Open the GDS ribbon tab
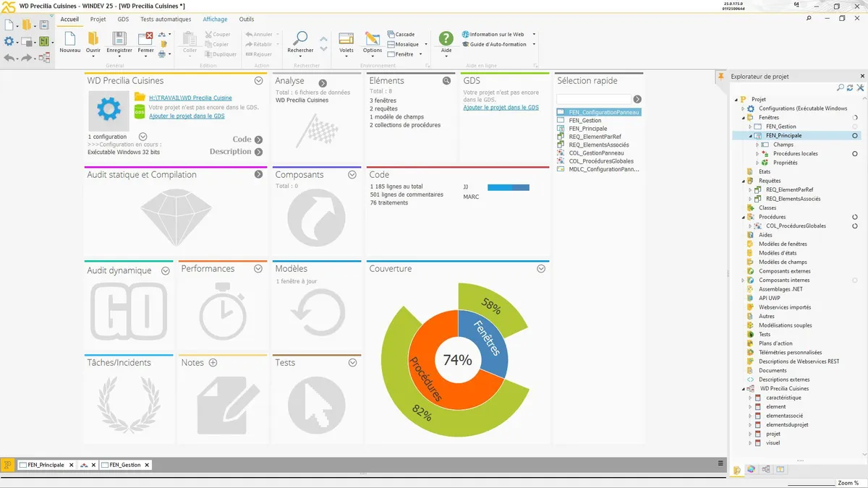The height and width of the screenshot is (488, 868). [123, 20]
